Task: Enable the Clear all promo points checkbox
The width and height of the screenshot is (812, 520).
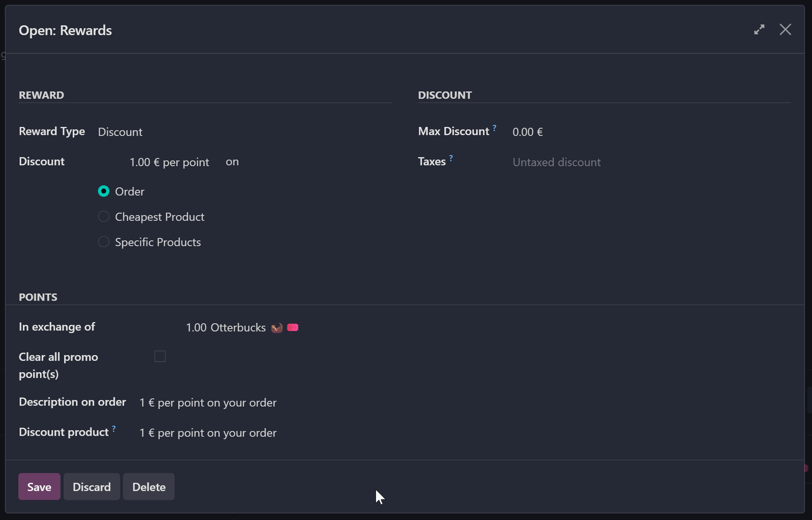Action: (160, 356)
